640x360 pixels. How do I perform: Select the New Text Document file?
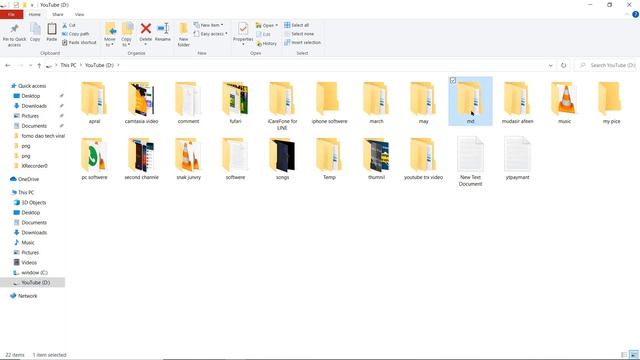click(470, 161)
